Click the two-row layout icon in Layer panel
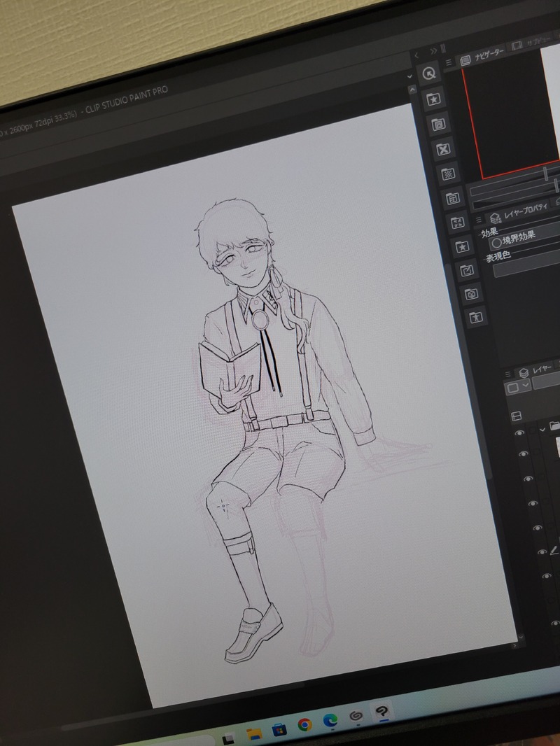Viewport: 560px width, 746px height. tap(516, 417)
